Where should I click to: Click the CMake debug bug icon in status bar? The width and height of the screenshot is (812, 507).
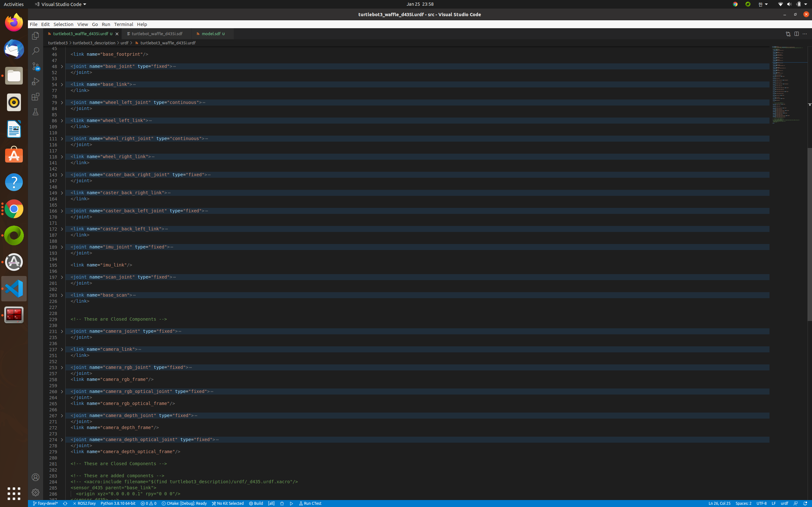pos(282,503)
